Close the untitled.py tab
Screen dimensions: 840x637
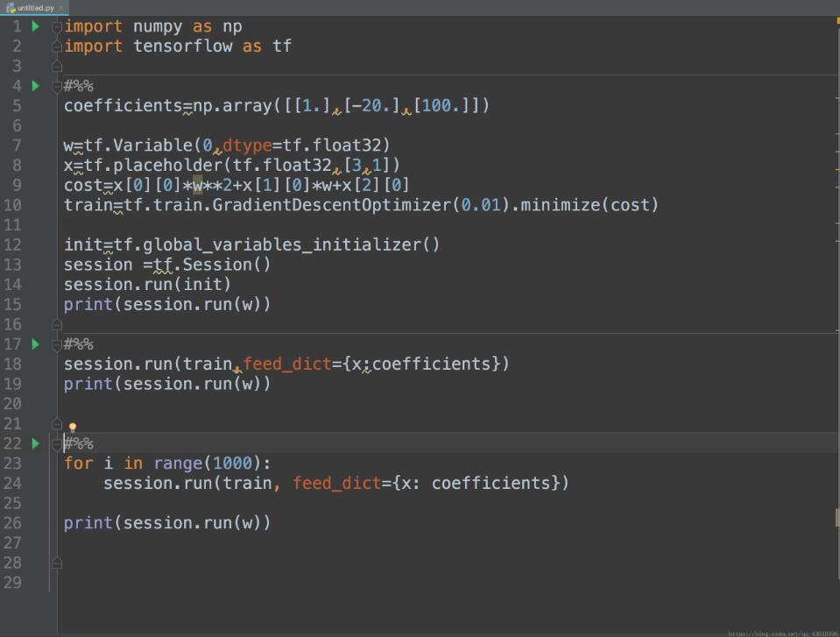(61, 8)
